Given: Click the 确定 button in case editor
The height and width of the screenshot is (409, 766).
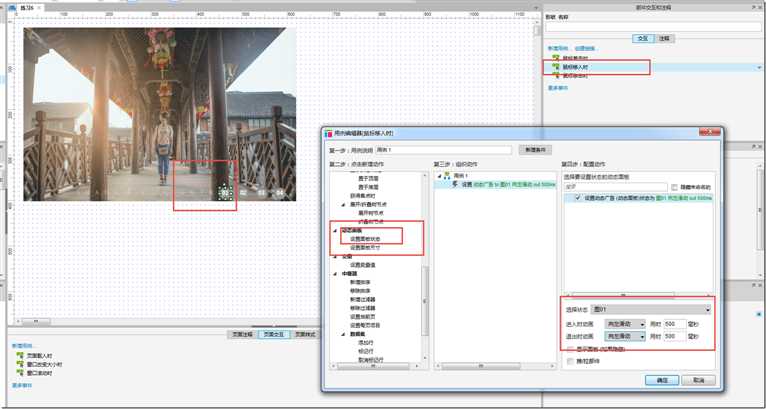Looking at the screenshot, I should pyautogui.click(x=661, y=380).
